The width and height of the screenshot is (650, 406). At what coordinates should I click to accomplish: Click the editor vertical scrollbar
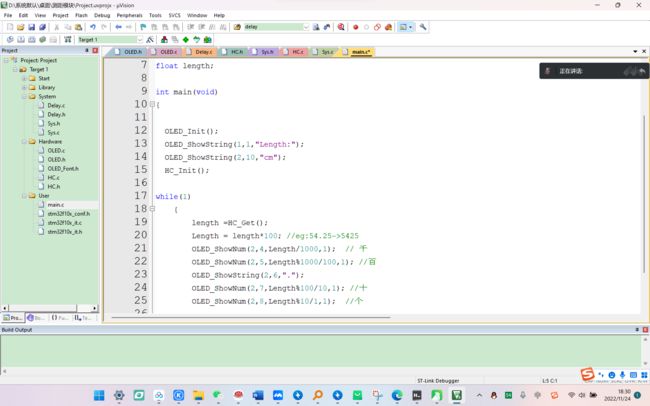coord(644,194)
